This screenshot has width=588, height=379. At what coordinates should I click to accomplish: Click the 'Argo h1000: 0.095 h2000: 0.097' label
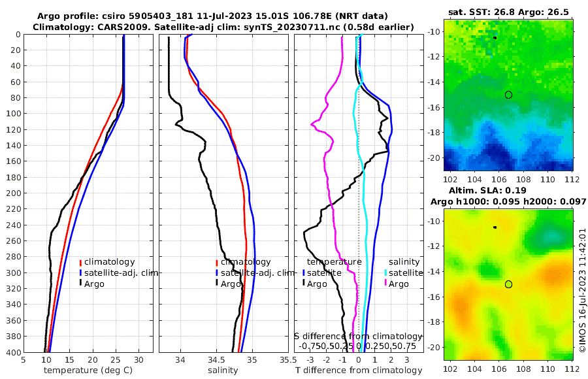click(508, 201)
